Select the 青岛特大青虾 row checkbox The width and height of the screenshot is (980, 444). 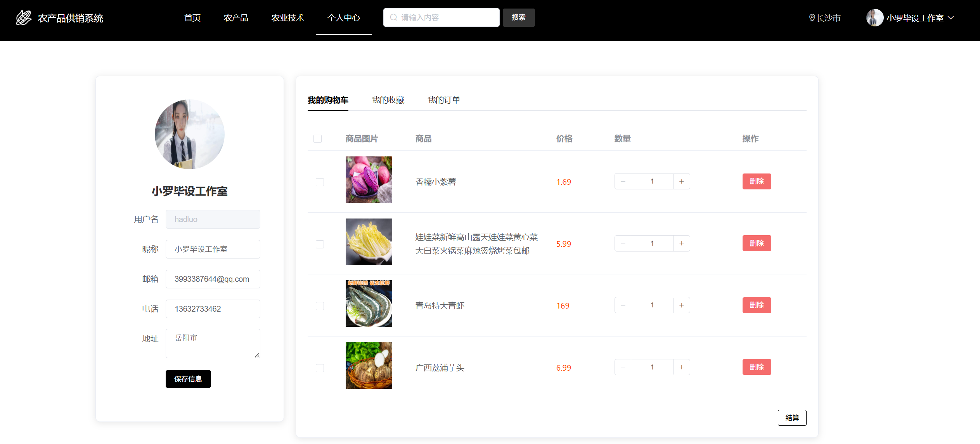click(x=320, y=306)
